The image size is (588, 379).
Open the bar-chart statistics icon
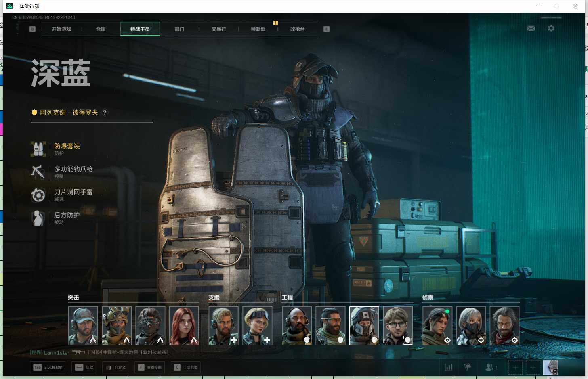[x=449, y=367]
